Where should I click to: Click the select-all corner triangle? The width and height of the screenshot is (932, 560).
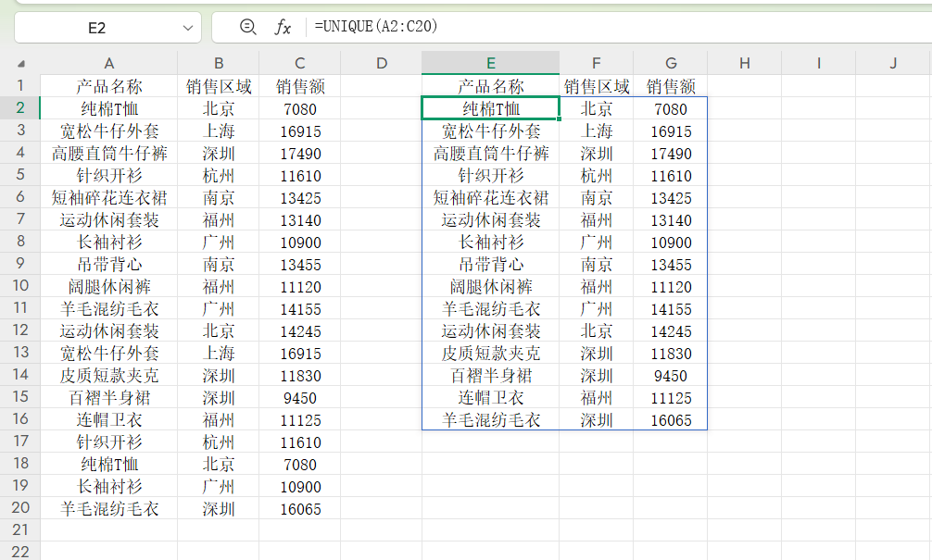[20, 64]
